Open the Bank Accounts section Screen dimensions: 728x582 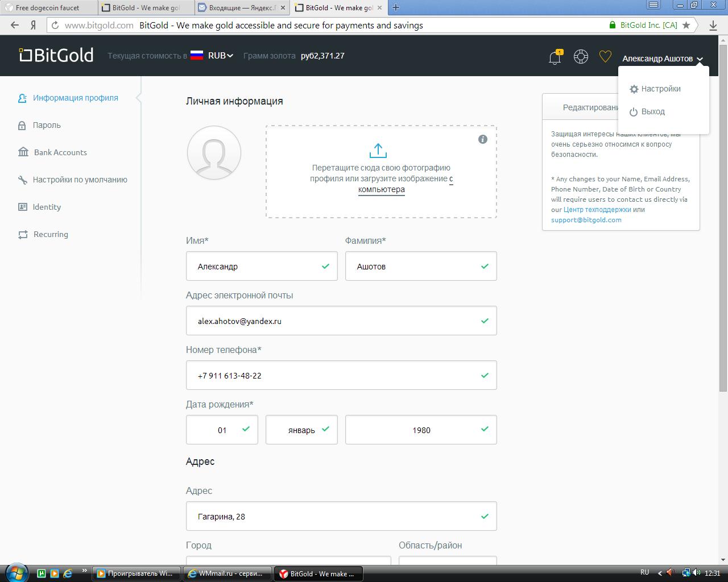[x=52, y=152]
